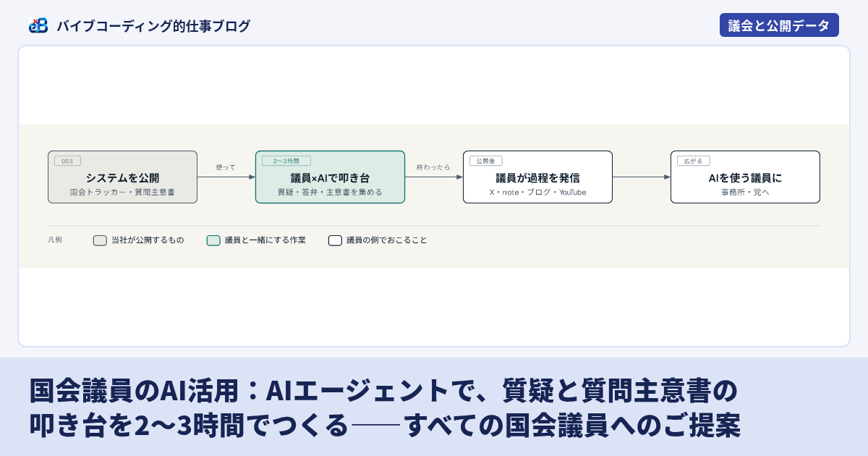This screenshot has width=868, height=456.
Task: Click the 質疑・答弁・主意書を集める subtitle
Action: click(x=330, y=193)
